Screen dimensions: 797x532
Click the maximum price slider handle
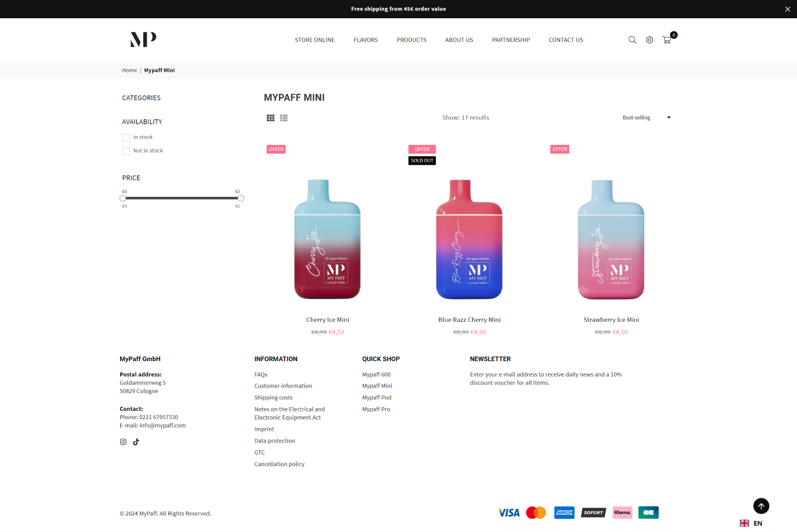click(241, 198)
